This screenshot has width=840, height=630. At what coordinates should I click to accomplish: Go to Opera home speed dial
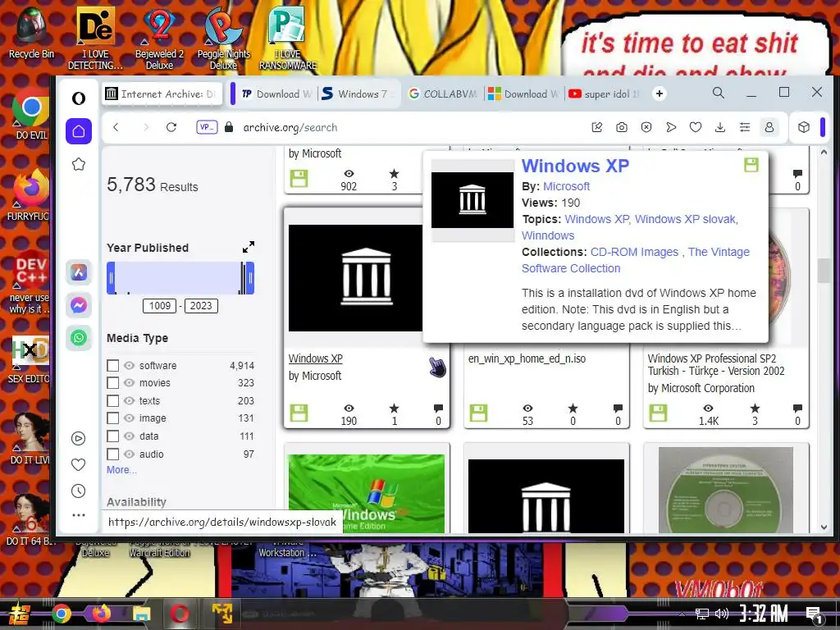pyautogui.click(x=79, y=131)
